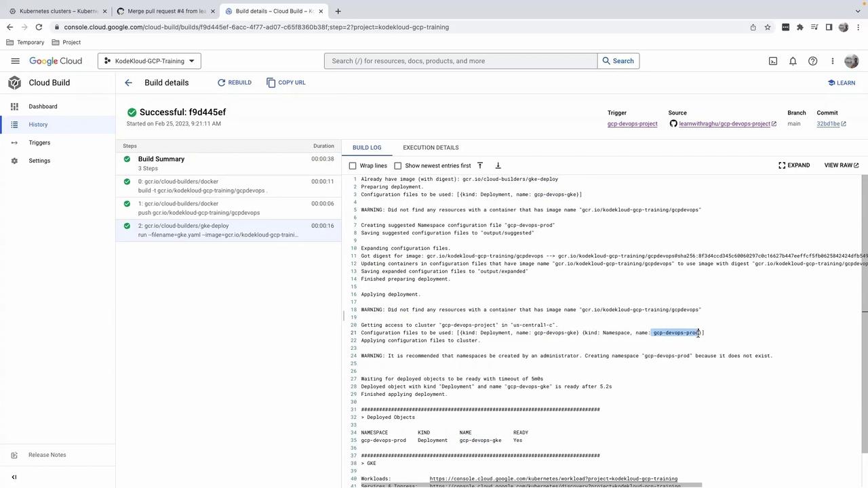Focus the resources search field
Image resolution: width=868 pixels, height=488 pixels.
tap(460, 61)
